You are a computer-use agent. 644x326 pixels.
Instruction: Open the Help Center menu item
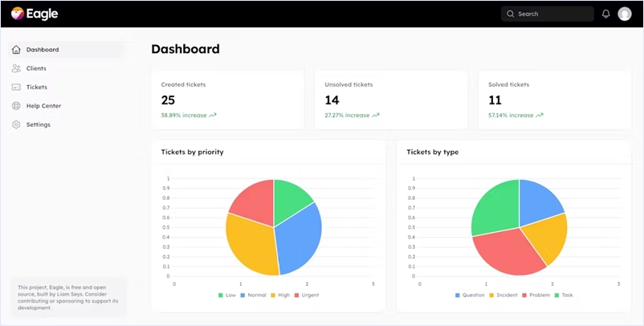tap(43, 106)
